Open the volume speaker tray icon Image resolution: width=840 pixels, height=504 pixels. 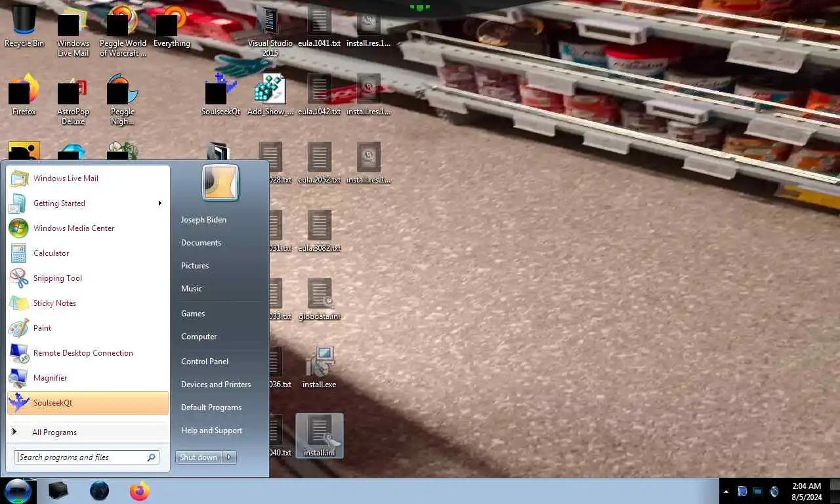[774, 492]
